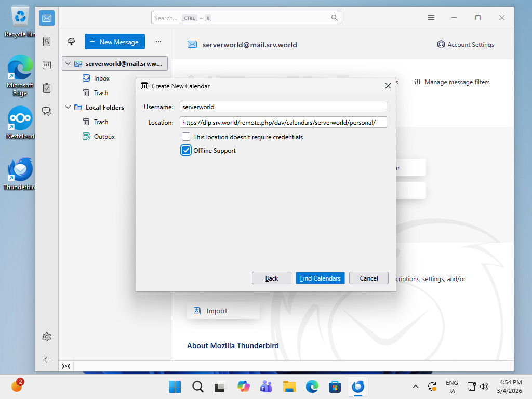This screenshot has width=532, height=399.
Task: Click the Import button
Action: click(x=223, y=311)
